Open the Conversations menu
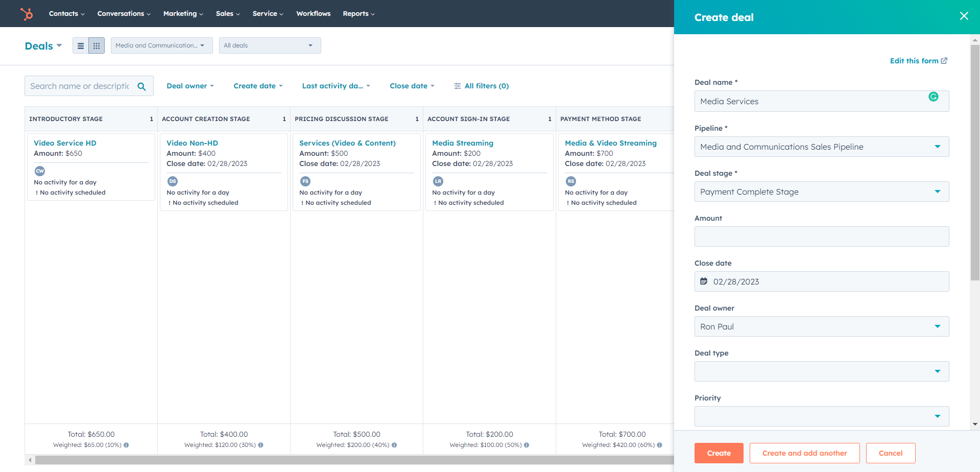The height and width of the screenshot is (472, 980). tap(124, 14)
